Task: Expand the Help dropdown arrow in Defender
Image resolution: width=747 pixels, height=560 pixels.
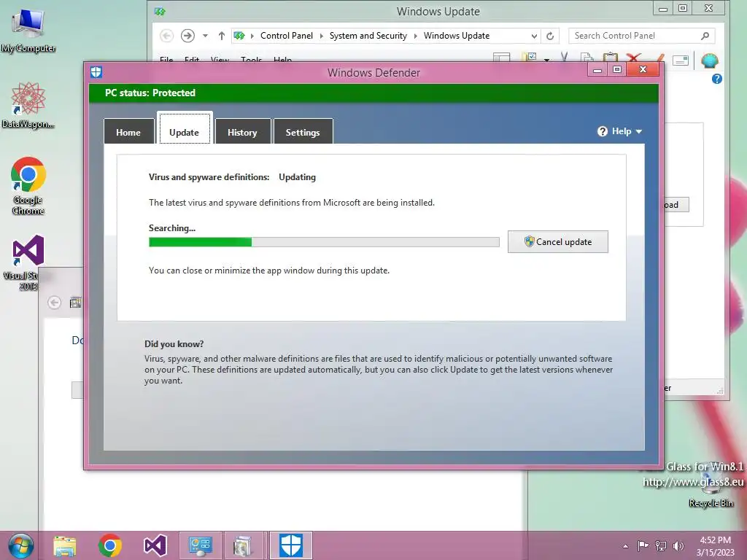Action: pos(639,131)
